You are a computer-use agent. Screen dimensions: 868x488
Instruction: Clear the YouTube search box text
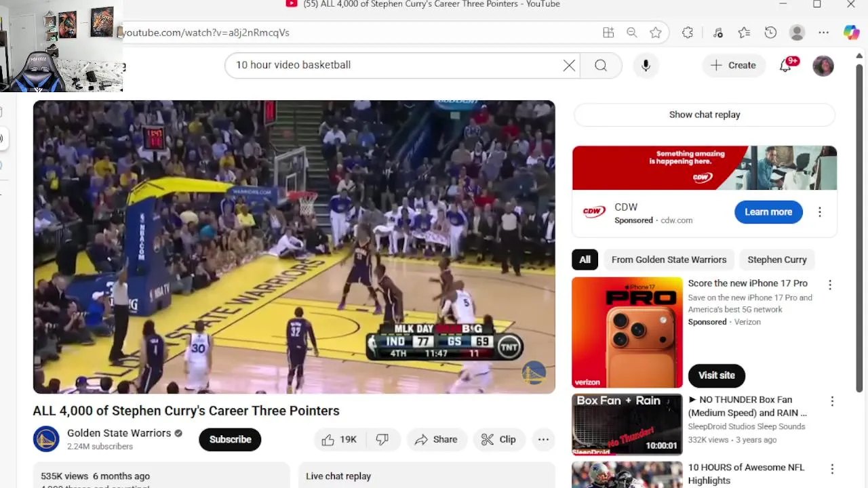pos(569,65)
